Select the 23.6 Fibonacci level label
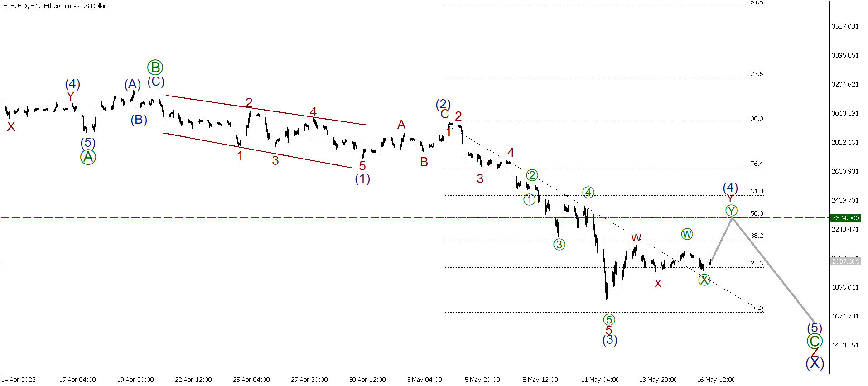The height and width of the screenshot is (386, 868). (x=757, y=263)
